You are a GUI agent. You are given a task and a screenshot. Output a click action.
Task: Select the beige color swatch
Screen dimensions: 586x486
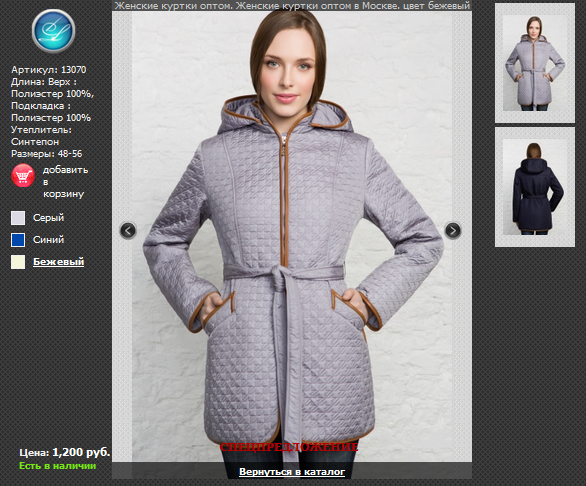pyautogui.click(x=18, y=262)
